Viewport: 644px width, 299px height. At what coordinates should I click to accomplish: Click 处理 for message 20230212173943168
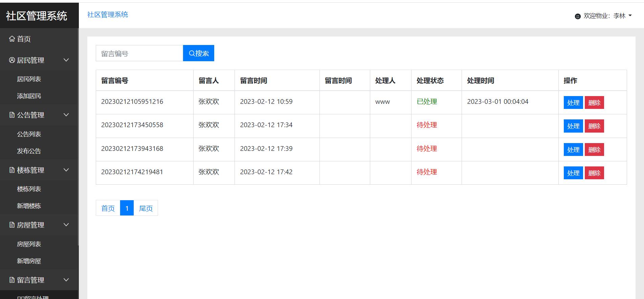[x=573, y=149]
